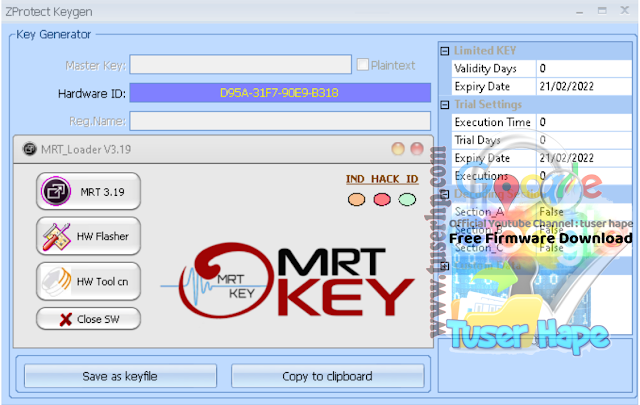Click the Execution Time label
The width and height of the screenshot is (640, 405).
pos(492,122)
